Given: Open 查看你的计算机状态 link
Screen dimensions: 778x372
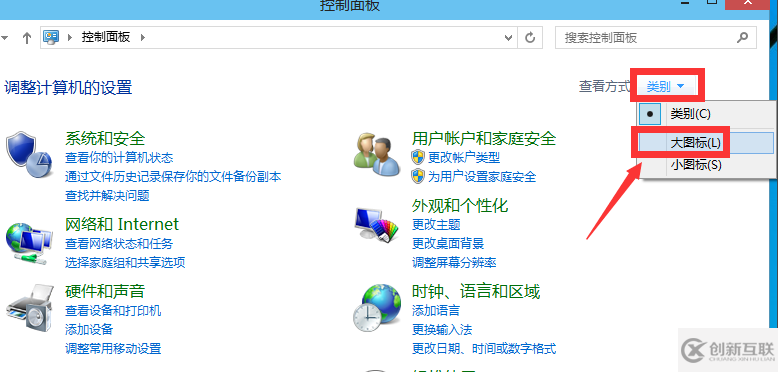Looking at the screenshot, I should (x=119, y=158).
